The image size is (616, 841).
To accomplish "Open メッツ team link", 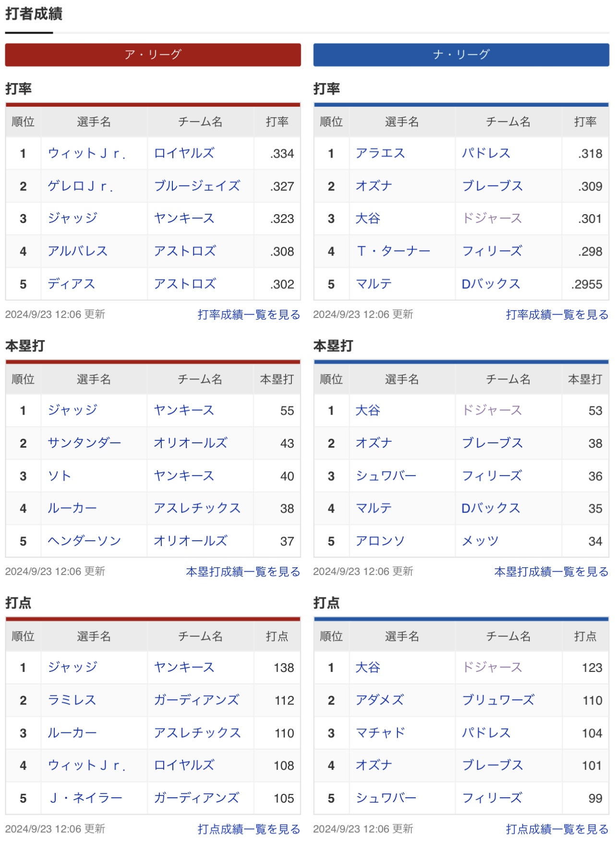I will pyautogui.click(x=480, y=541).
